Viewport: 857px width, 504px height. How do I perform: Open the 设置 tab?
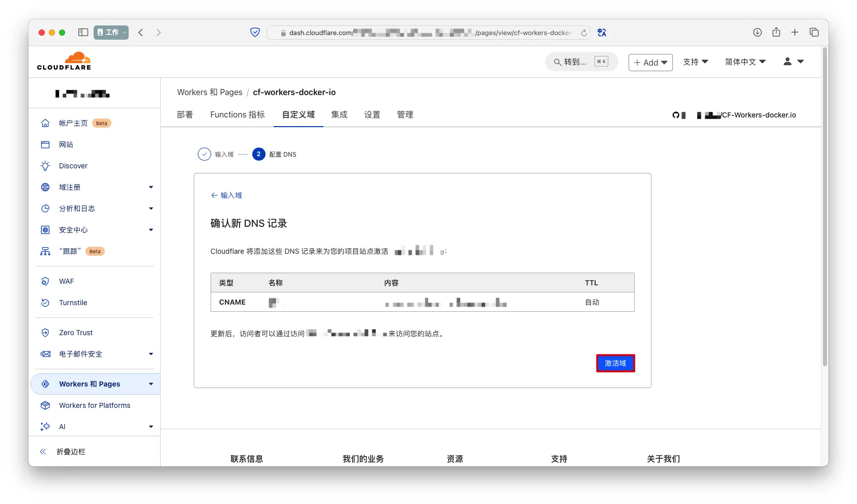point(372,115)
